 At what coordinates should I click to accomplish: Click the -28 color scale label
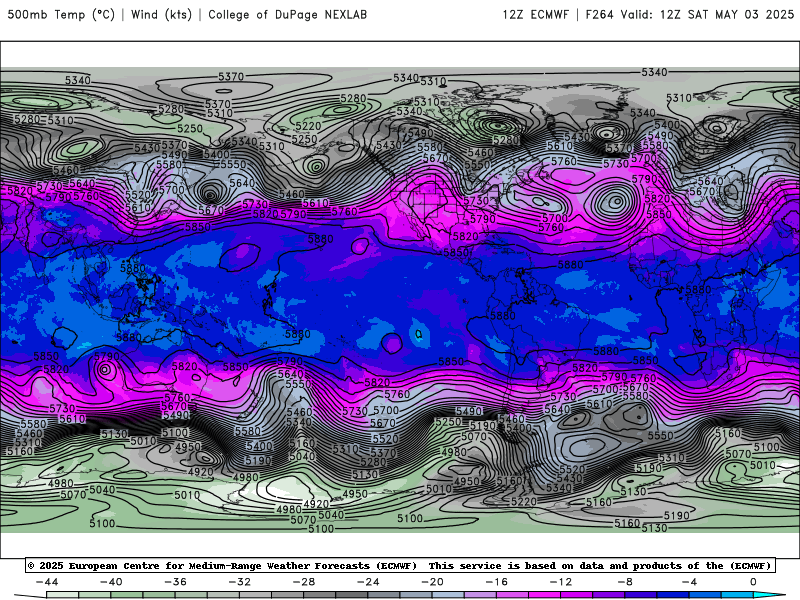point(304,582)
